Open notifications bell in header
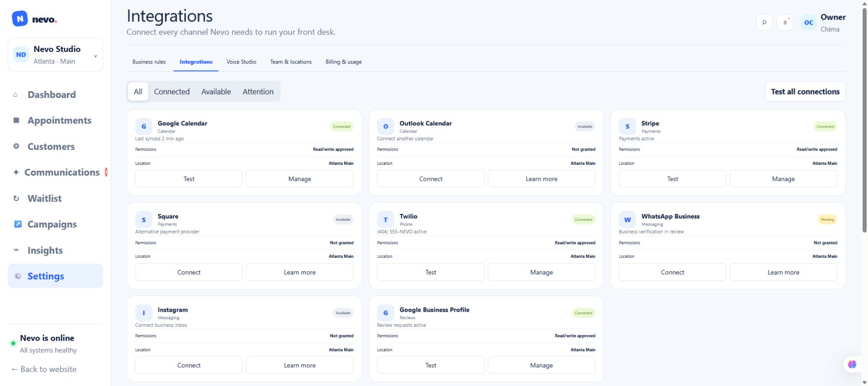868x386 pixels. [x=785, y=22]
